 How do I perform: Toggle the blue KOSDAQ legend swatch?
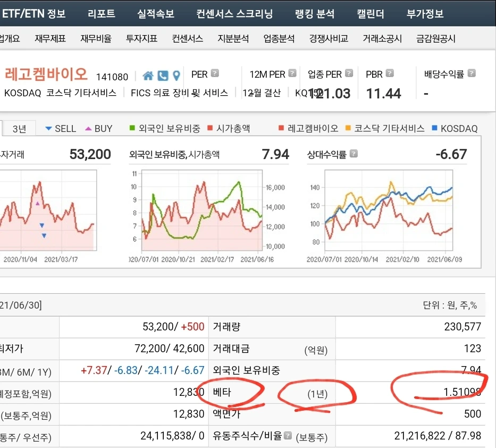click(x=435, y=128)
